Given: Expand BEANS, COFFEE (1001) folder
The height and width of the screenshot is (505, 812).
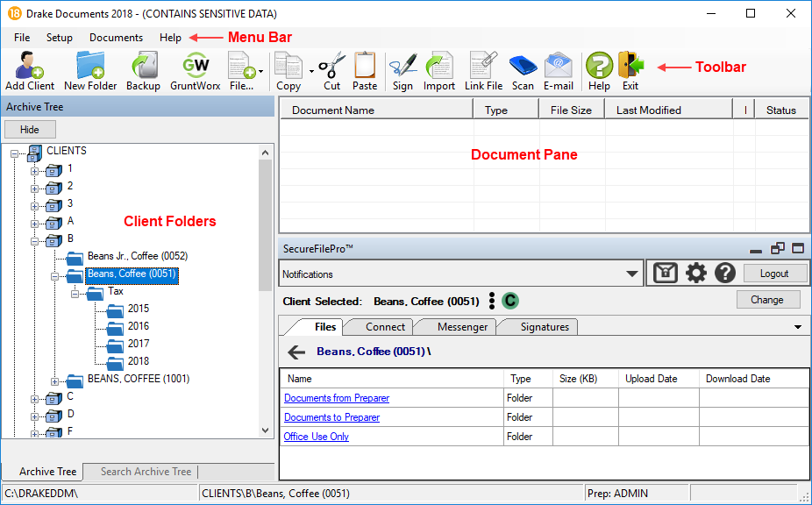Looking at the screenshot, I should coord(54,381).
